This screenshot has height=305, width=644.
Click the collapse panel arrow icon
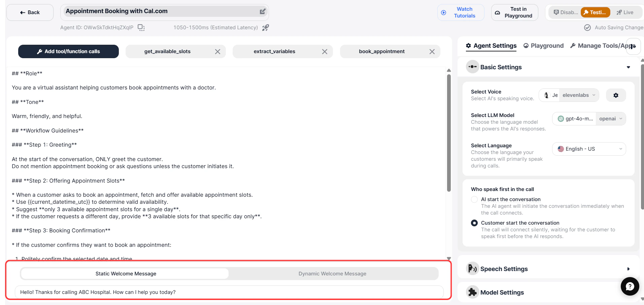point(633,46)
